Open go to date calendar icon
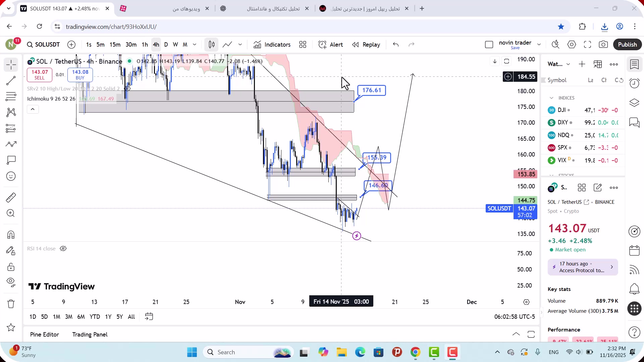The width and height of the screenshot is (644, 362). (149, 316)
